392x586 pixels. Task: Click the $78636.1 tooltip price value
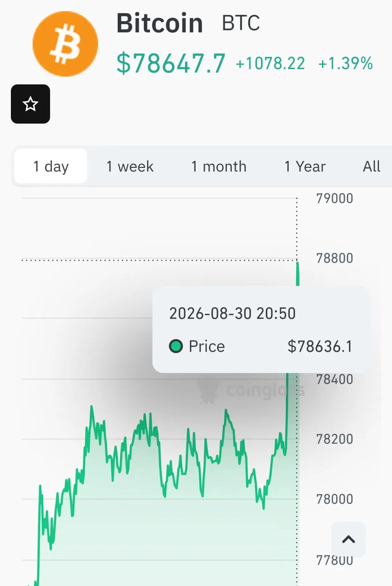click(320, 346)
